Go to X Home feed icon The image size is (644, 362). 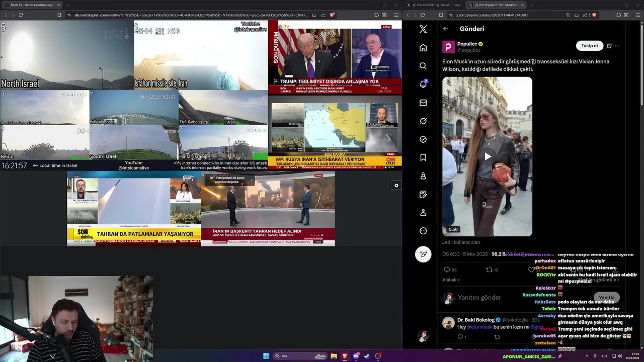click(x=423, y=48)
